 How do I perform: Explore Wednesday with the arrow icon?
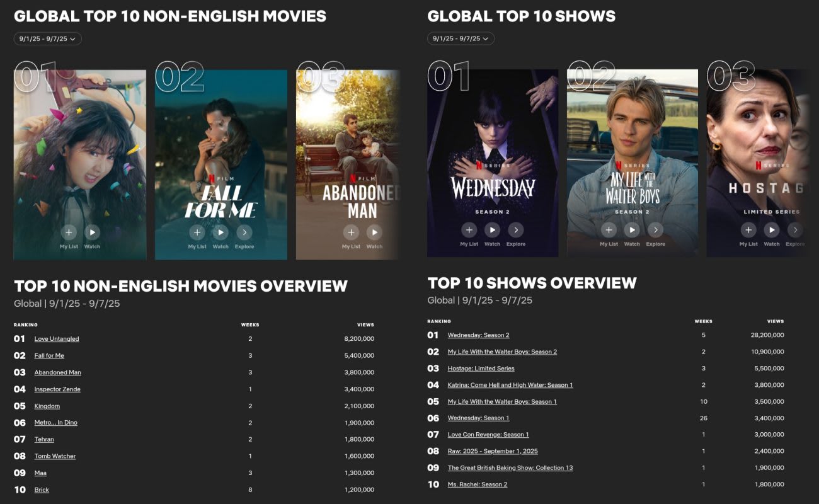click(x=515, y=230)
